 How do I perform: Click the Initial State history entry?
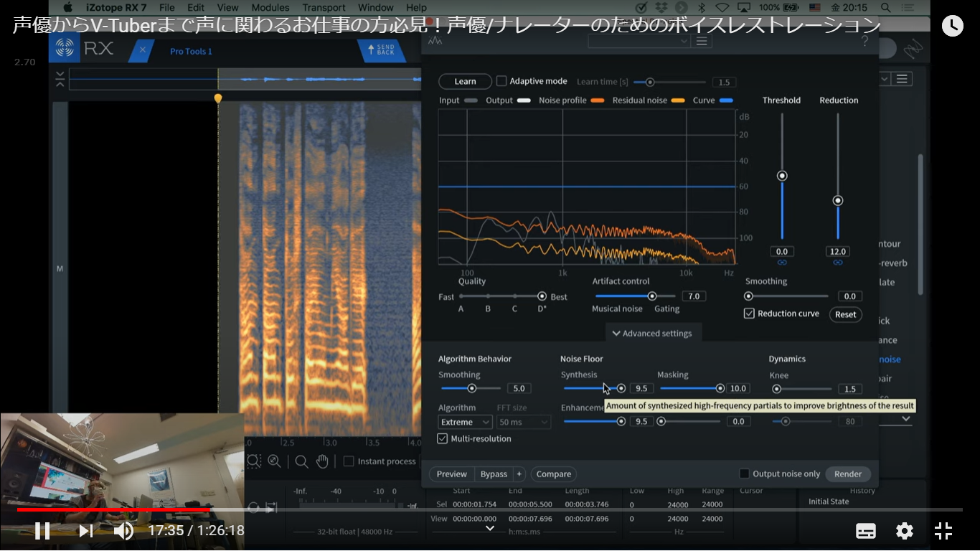coord(829,501)
